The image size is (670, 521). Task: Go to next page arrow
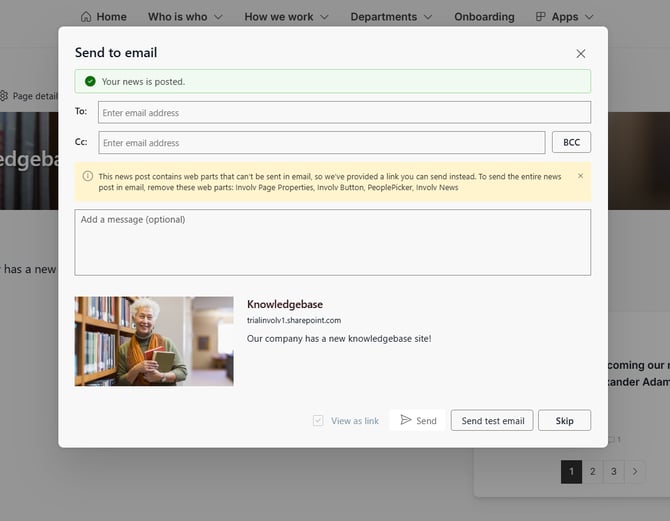point(634,471)
